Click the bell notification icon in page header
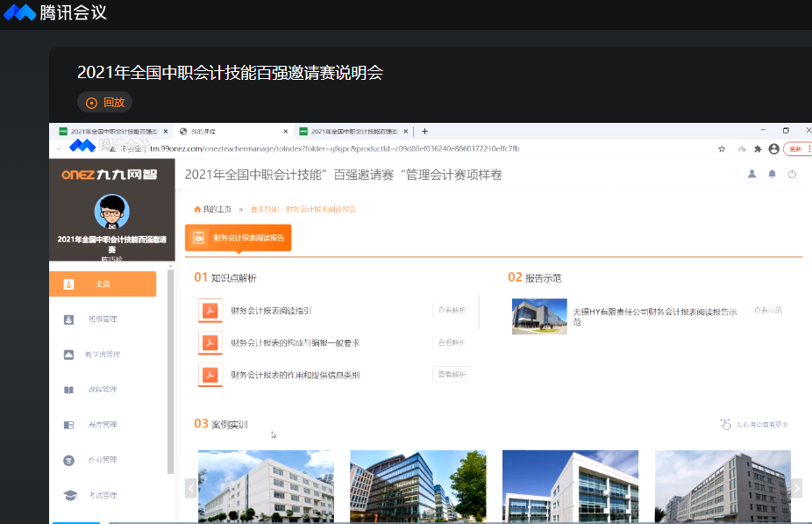Viewport: 812px width, 524px height. click(x=772, y=175)
